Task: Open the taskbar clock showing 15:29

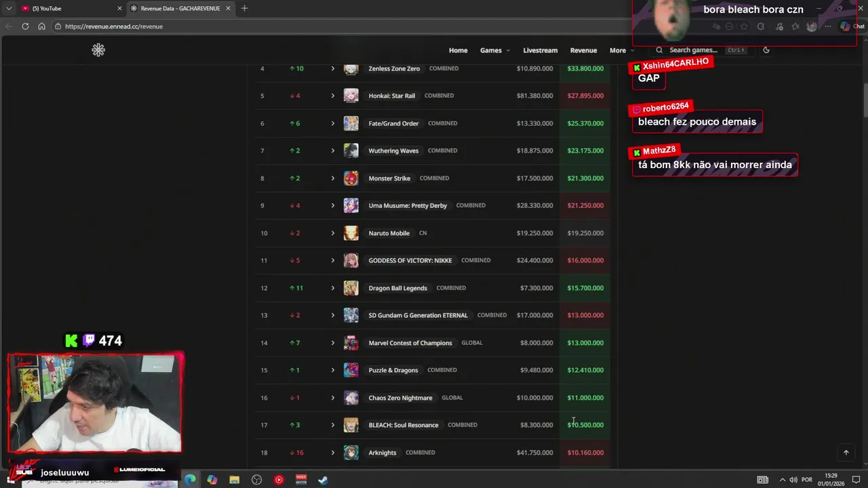Action: click(831, 479)
